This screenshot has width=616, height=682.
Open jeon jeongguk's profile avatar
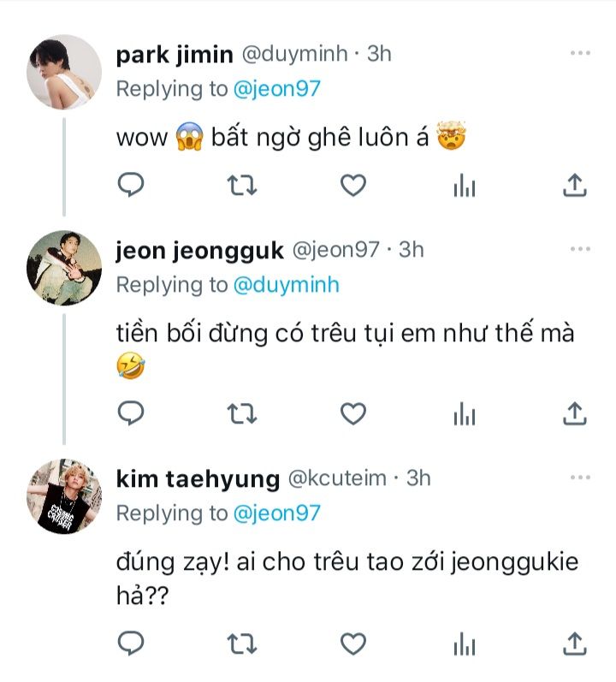pos(66,267)
